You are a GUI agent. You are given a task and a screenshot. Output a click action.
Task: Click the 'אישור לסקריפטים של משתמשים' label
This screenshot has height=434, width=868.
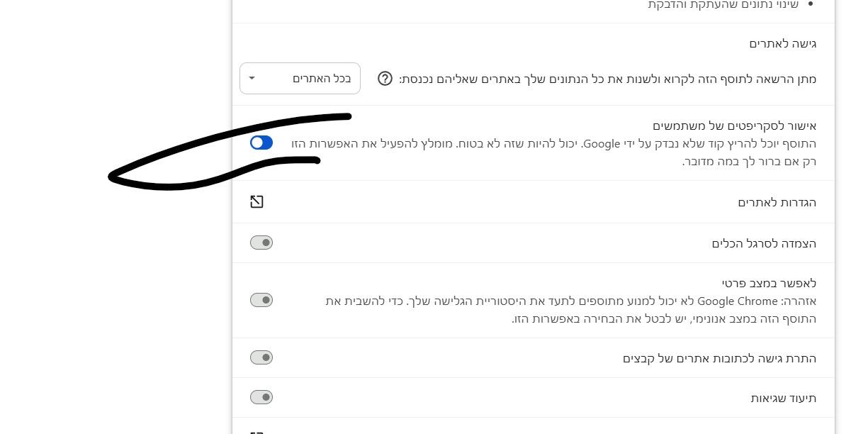pos(735,126)
